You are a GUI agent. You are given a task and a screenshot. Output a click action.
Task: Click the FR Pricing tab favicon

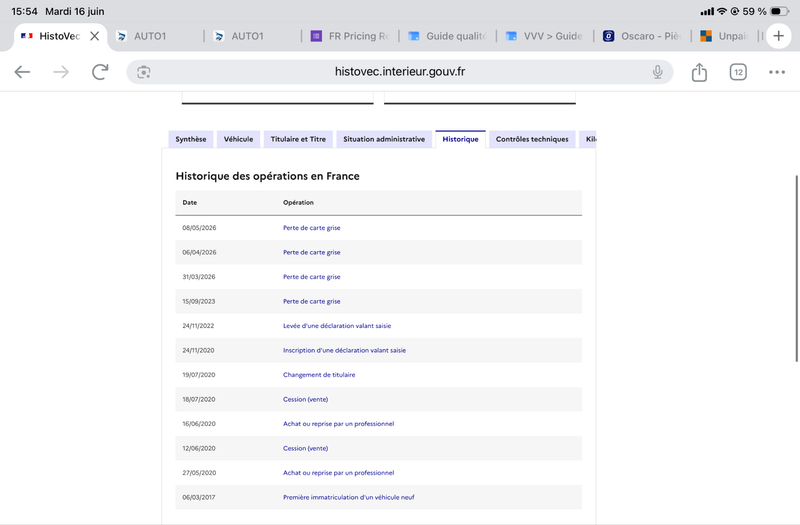pyautogui.click(x=316, y=36)
